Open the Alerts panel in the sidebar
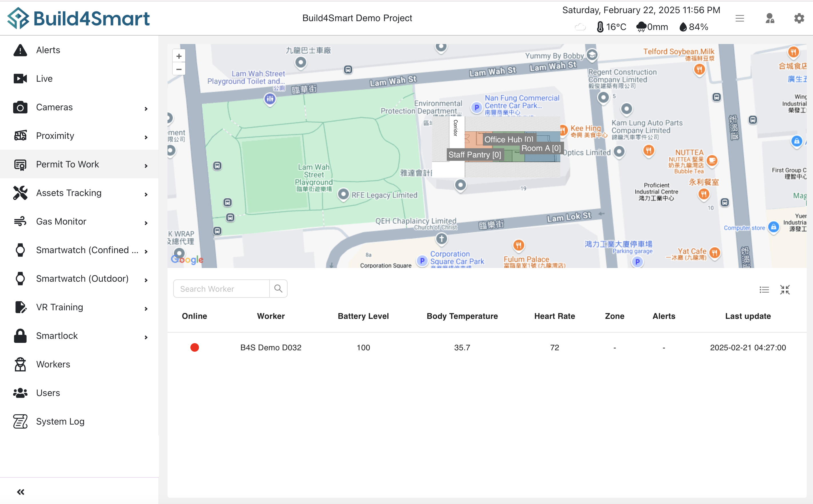The width and height of the screenshot is (813, 504). [20, 50]
